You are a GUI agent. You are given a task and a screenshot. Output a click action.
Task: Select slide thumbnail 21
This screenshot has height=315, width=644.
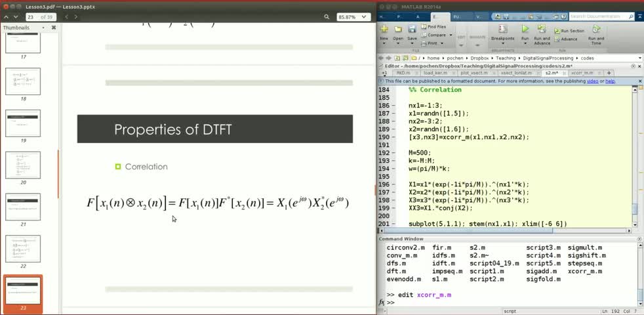[x=23, y=207]
